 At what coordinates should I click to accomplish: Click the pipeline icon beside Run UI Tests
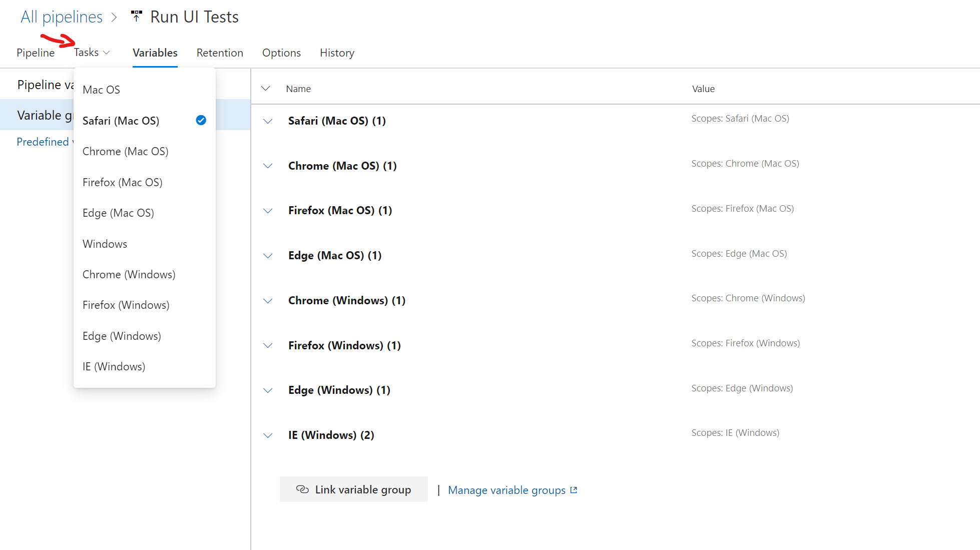[136, 17]
